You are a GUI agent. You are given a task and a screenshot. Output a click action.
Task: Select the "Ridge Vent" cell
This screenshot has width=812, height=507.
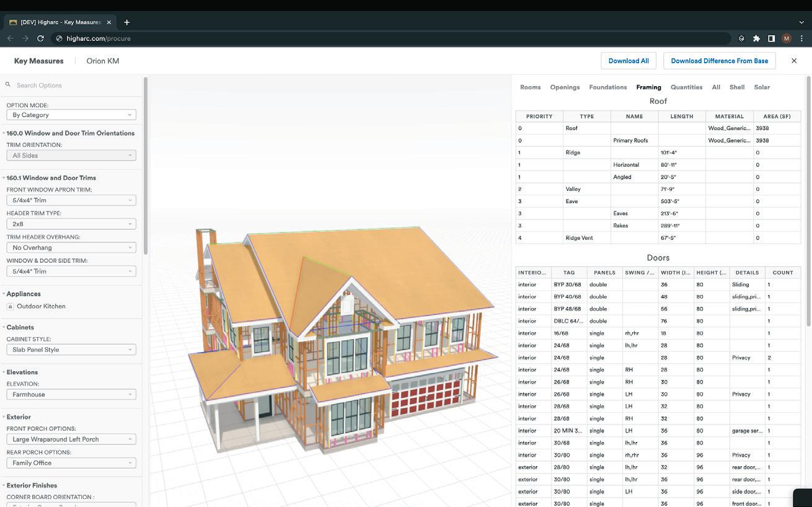pos(587,238)
